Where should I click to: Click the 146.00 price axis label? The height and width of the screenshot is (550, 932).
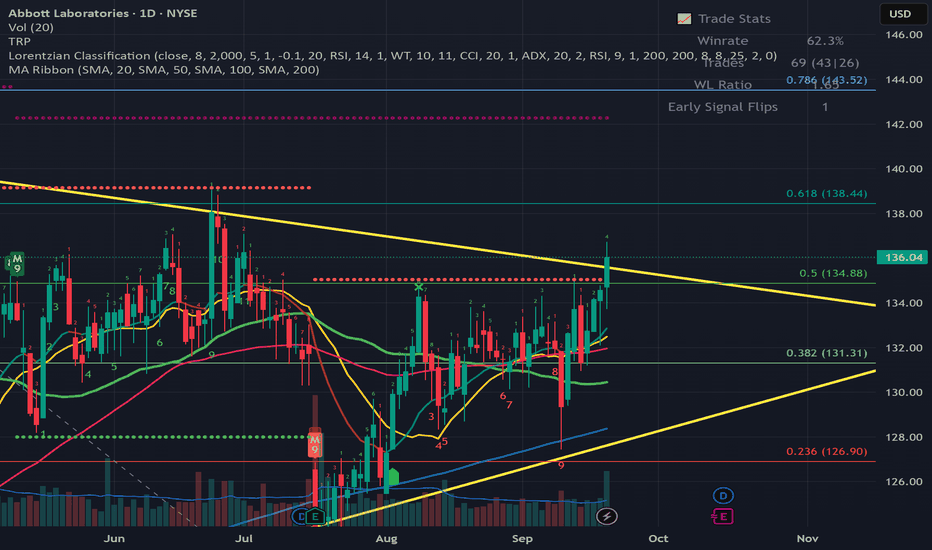[903, 35]
